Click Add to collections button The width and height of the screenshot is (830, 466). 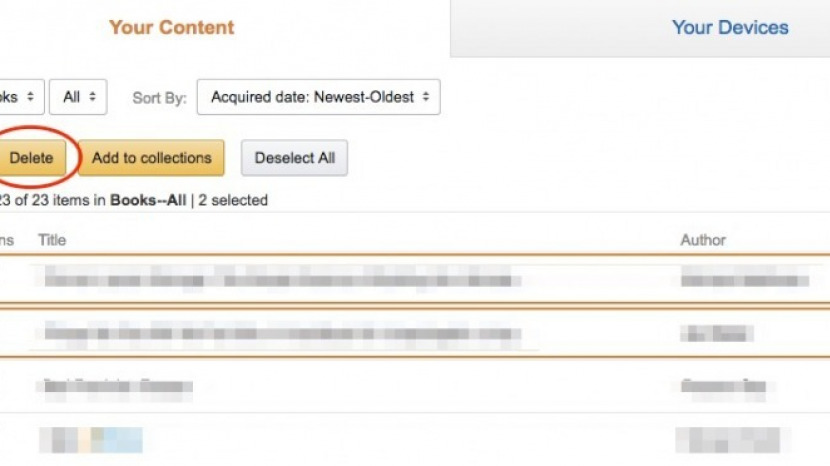[x=151, y=158]
